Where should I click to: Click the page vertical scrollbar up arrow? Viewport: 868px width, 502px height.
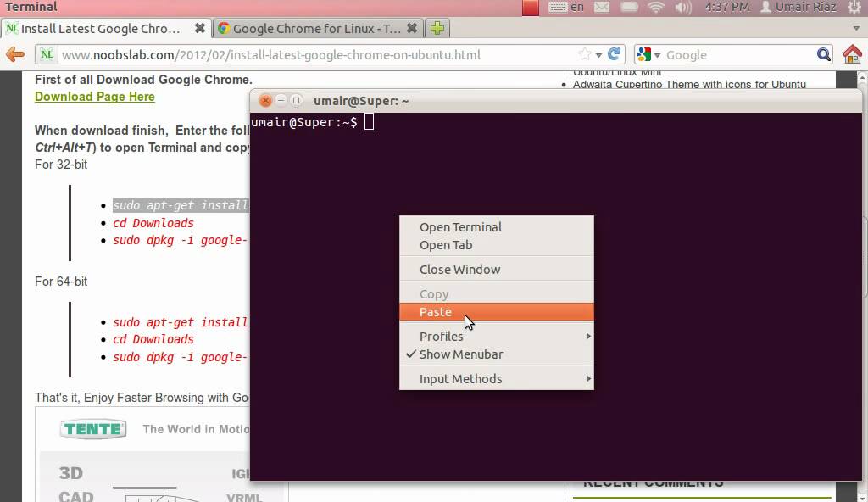click(x=863, y=78)
